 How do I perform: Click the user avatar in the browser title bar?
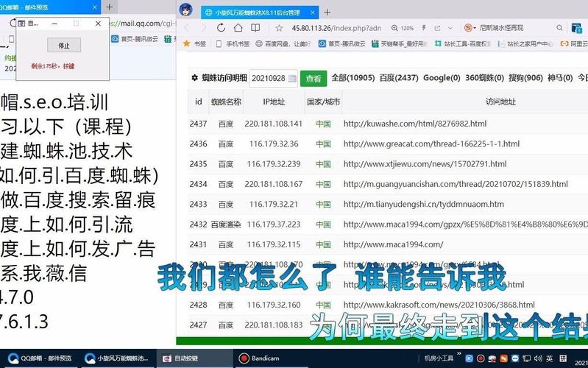pos(185,10)
